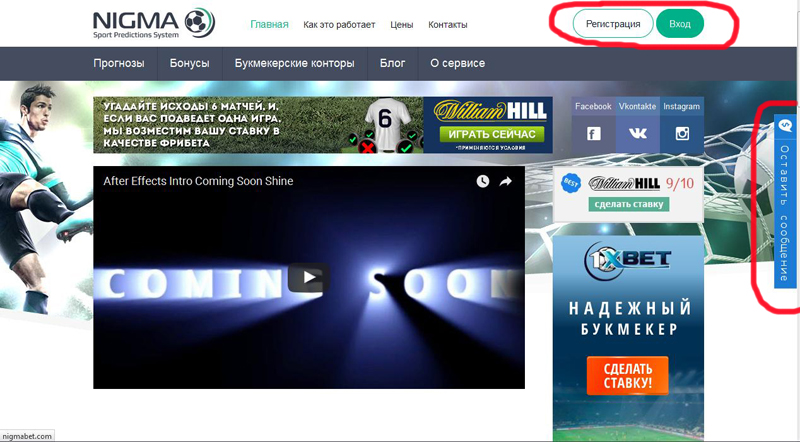
Task: Click the сделать ставку green button
Action: point(629,204)
